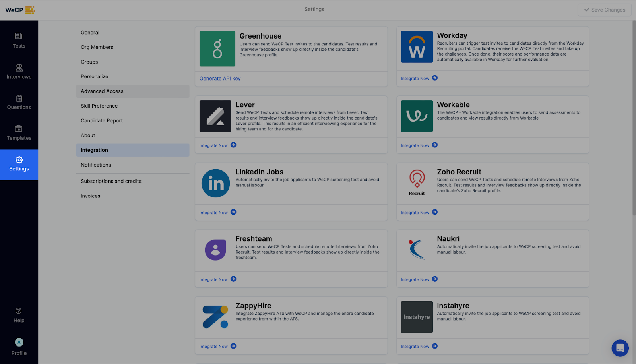Open the Help question-mark icon

click(19, 311)
